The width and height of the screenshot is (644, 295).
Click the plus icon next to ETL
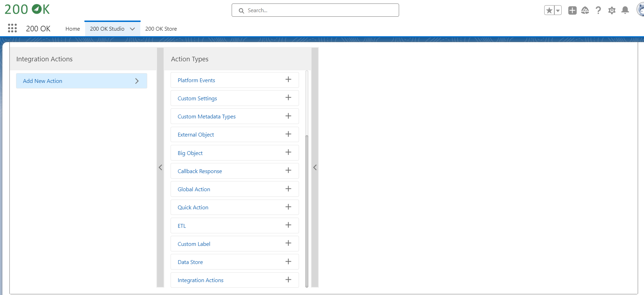click(x=288, y=225)
